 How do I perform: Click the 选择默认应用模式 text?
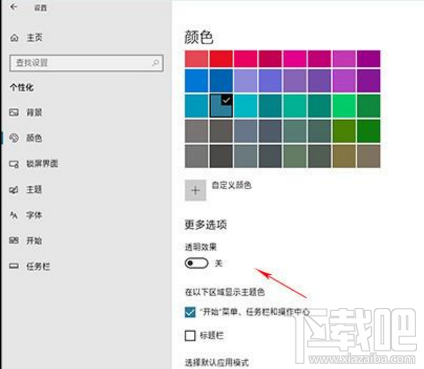217,362
